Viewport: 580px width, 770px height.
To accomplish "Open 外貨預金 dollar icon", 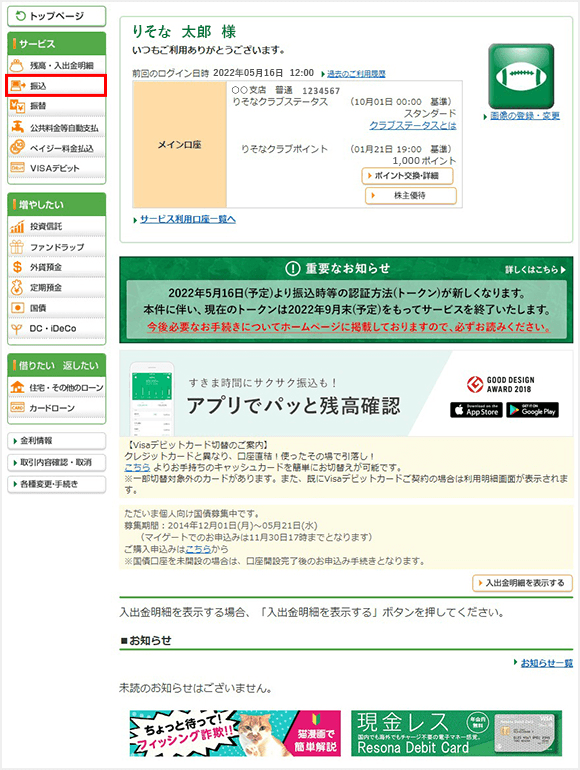I will [17, 267].
